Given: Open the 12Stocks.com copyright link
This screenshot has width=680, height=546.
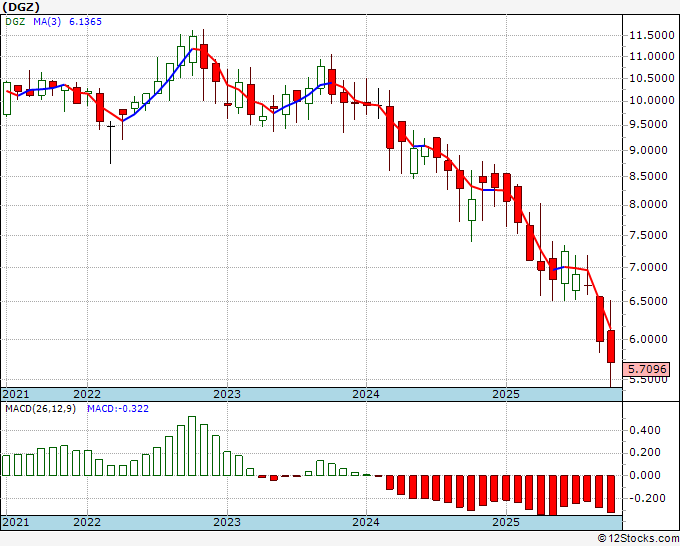Looking at the screenshot, I should 638,539.
